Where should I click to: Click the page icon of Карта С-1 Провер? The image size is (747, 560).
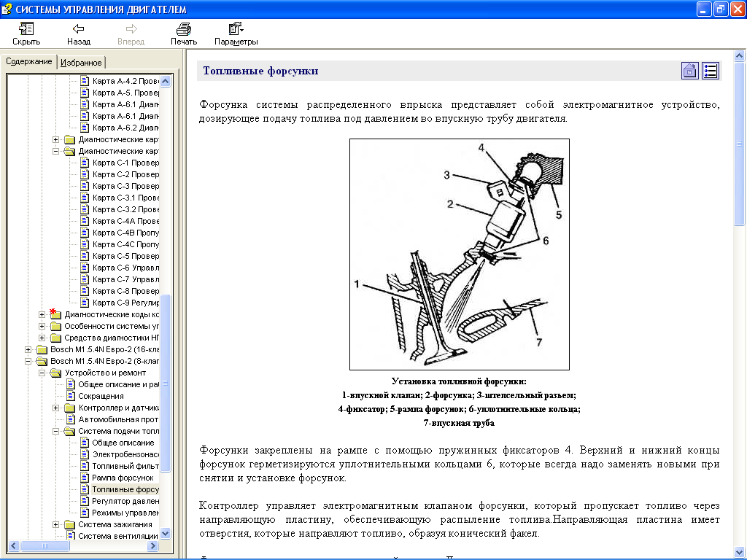[85, 163]
